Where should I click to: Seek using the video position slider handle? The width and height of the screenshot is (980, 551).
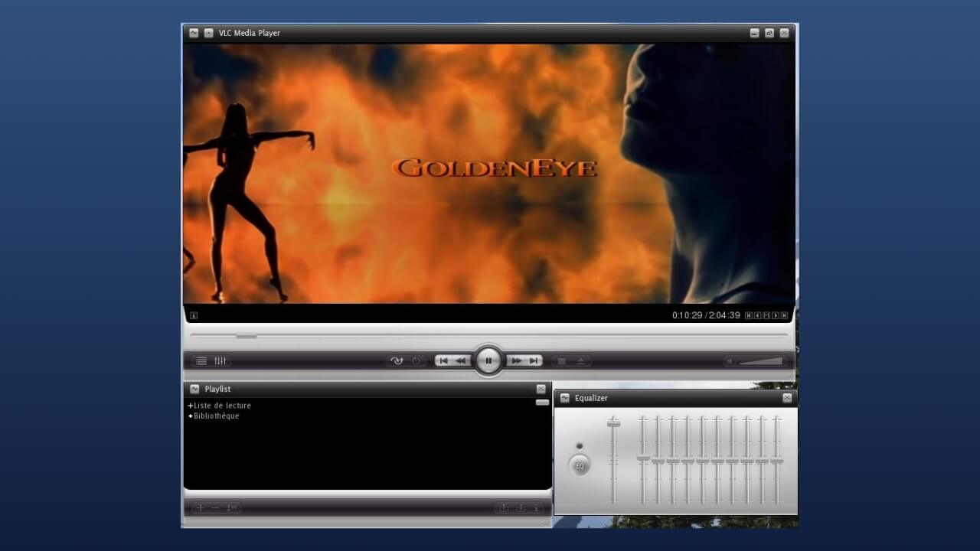tap(247, 335)
